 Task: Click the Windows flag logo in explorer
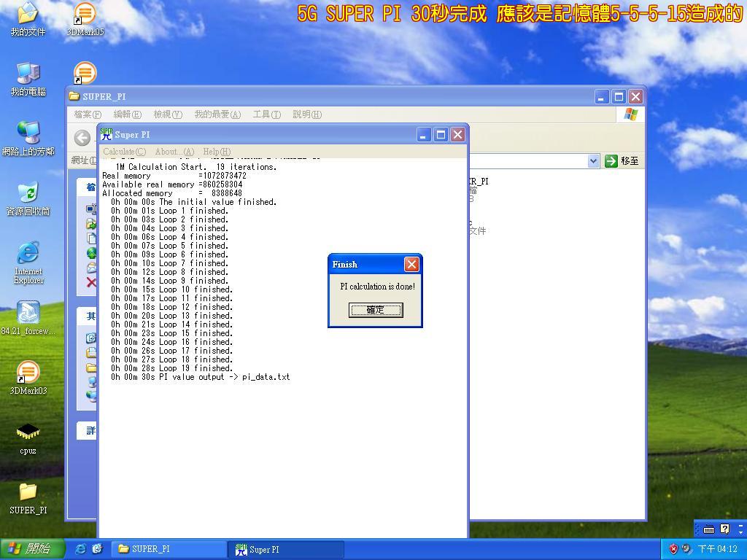click(x=630, y=114)
